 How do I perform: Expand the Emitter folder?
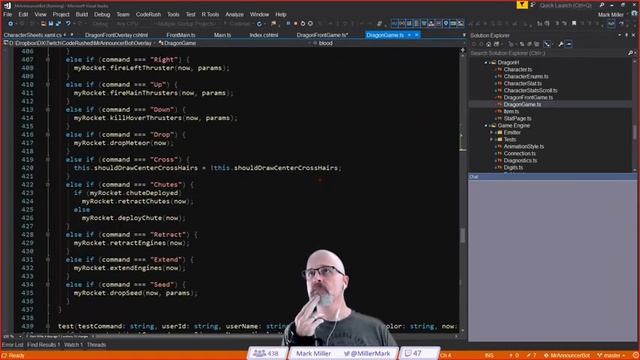coord(492,133)
